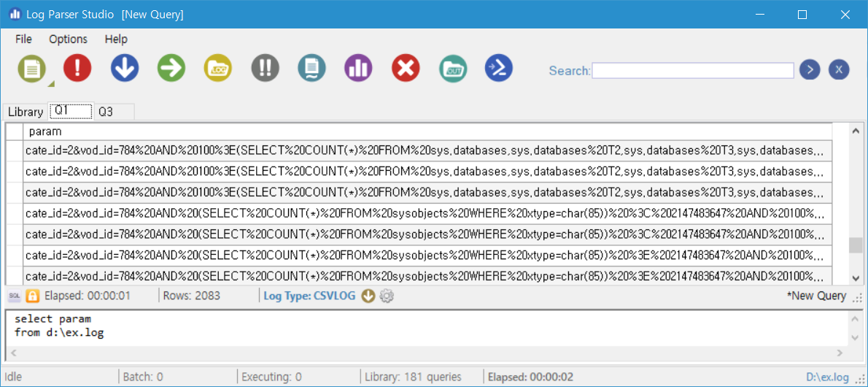Click the results vertical scrollbar thumb
Viewport: 868px width, 387px height.
[x=856, y=245]
